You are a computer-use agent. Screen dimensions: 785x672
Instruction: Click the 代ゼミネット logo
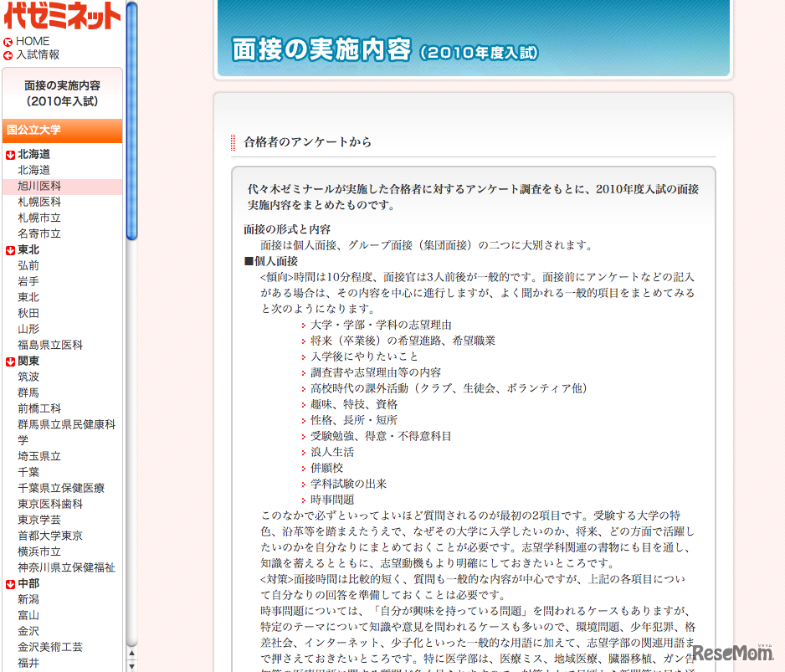pos(62,15)
